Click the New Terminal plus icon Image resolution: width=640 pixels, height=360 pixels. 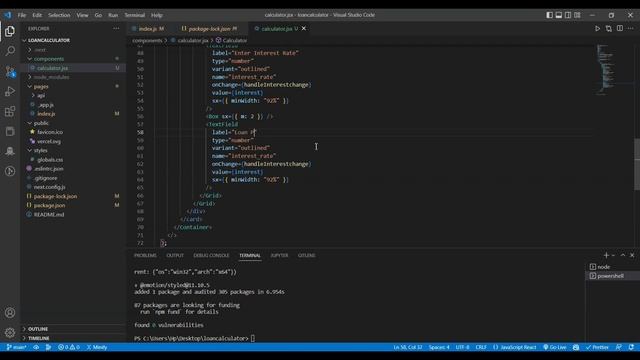point(606,255)
